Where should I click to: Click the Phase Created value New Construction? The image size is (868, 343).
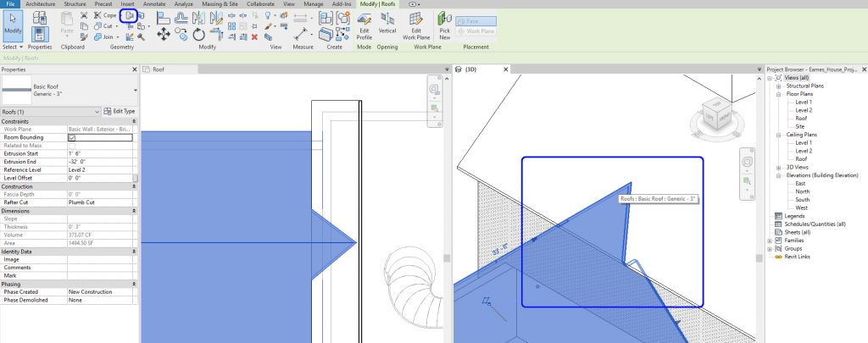click(x=100, y=291)
